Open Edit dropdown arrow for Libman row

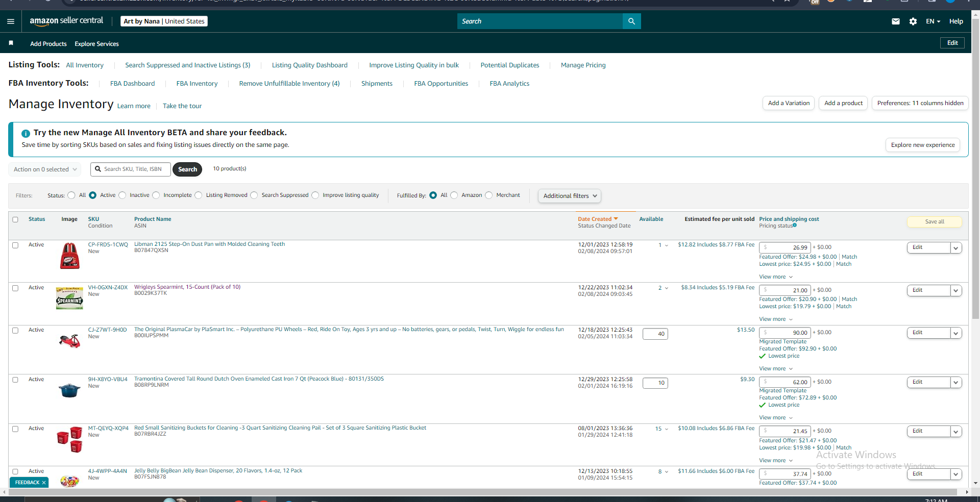pyautogui.click(x=956, y=248)
